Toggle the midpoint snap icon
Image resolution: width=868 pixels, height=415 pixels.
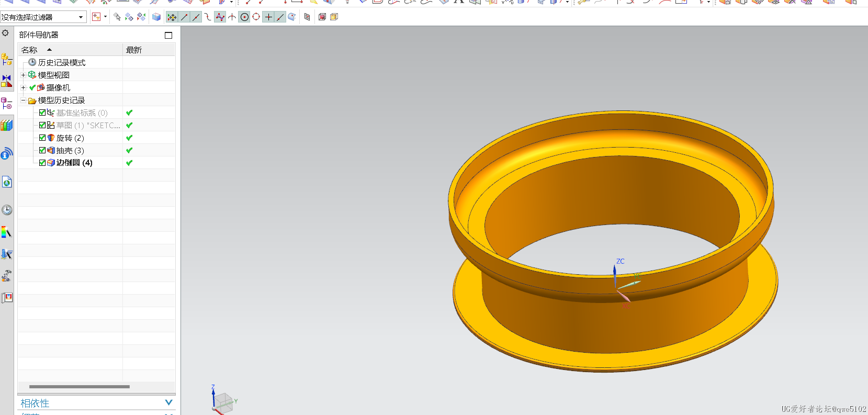196,17
